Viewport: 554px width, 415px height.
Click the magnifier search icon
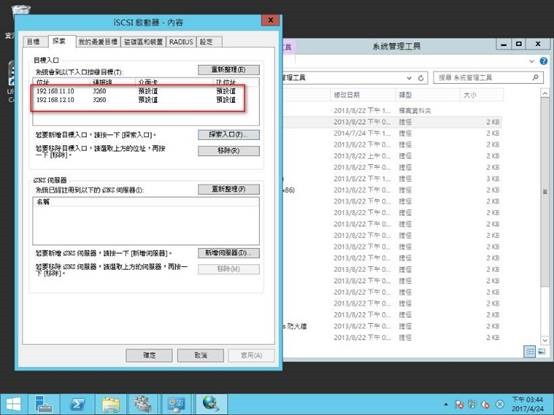tap(536, 77)
